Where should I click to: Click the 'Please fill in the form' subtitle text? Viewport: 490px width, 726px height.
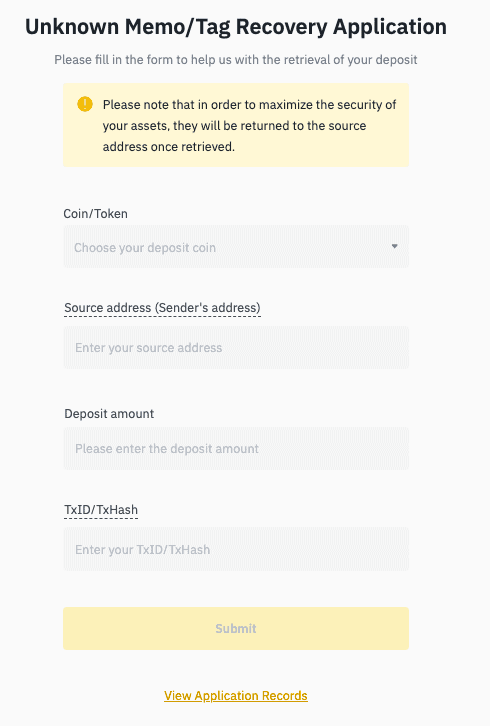coord(236,60)
